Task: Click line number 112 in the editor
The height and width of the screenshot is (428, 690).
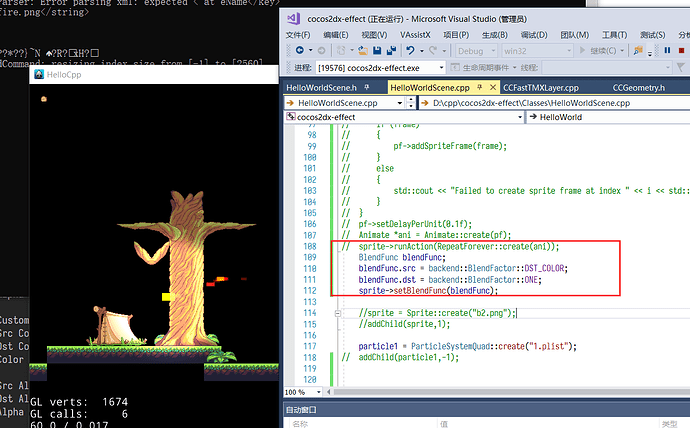Action: point(310,291)
